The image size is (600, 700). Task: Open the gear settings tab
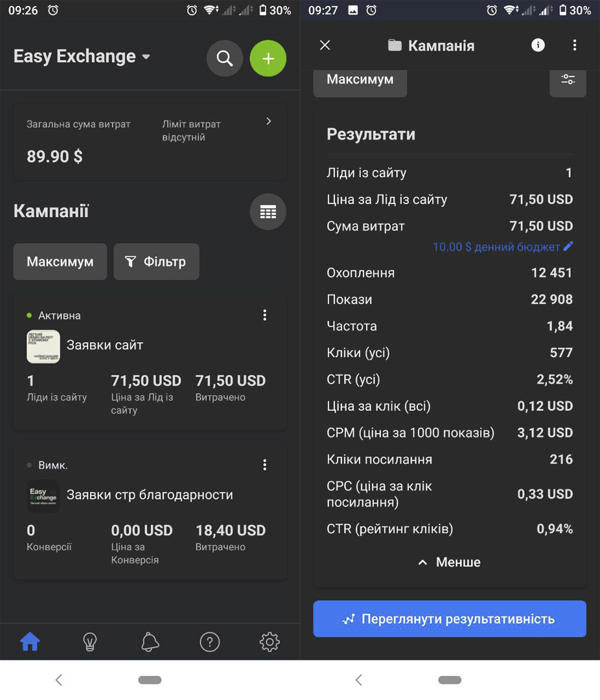[270, 642]
